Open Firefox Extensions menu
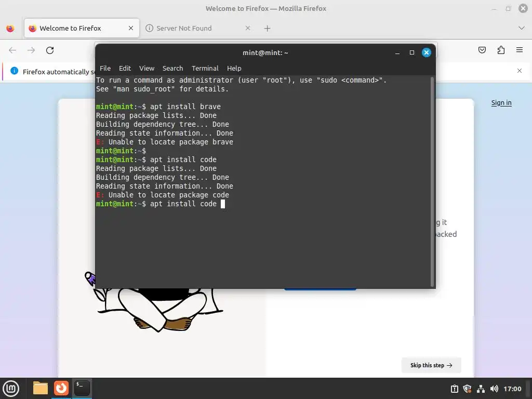 501,50
